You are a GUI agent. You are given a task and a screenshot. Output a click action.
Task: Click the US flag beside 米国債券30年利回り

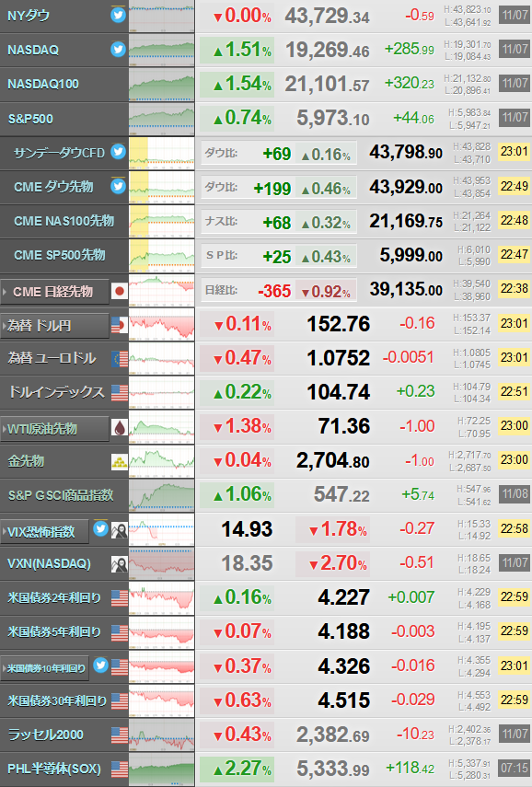click(x=120, y=700)
